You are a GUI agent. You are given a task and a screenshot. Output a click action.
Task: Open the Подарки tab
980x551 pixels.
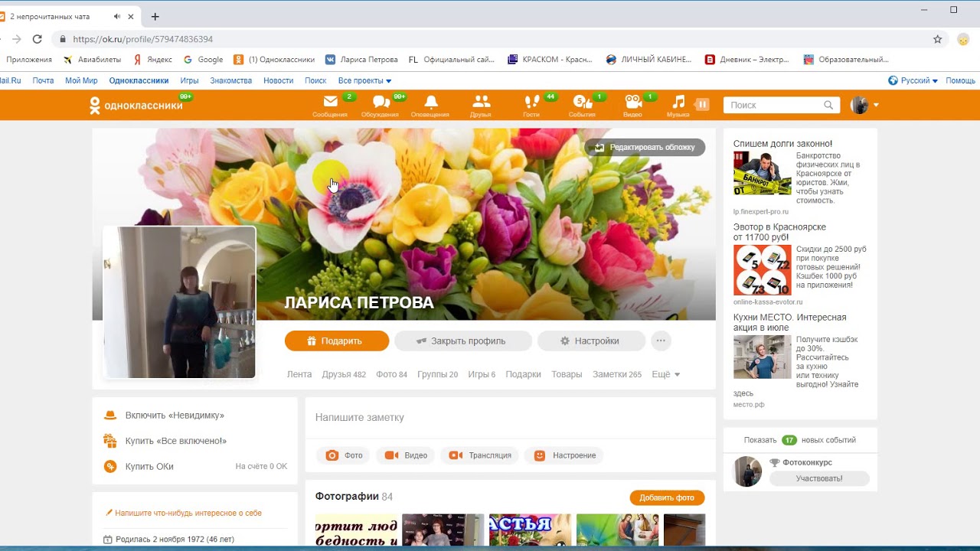(x=523, y=374)
